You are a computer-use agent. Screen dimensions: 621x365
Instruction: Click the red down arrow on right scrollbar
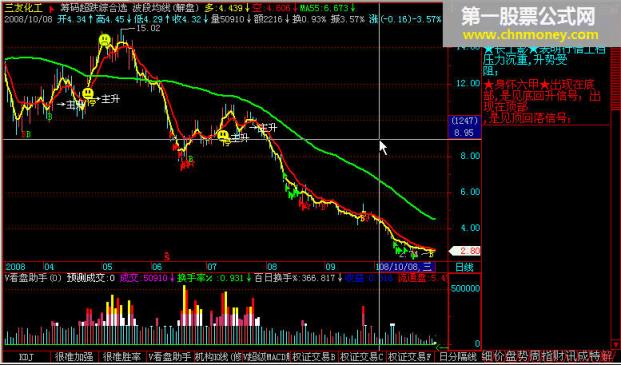tap(616, 344)
